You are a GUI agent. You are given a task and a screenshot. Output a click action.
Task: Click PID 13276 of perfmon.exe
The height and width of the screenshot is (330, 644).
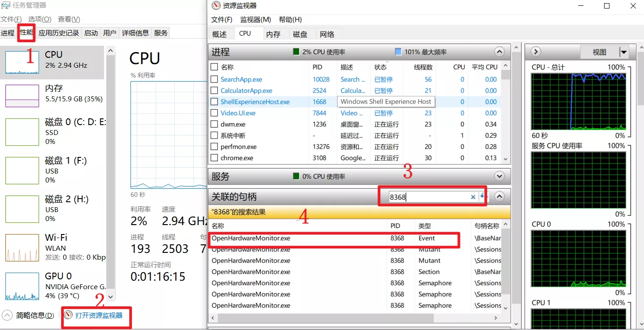(x=321, y=147)
